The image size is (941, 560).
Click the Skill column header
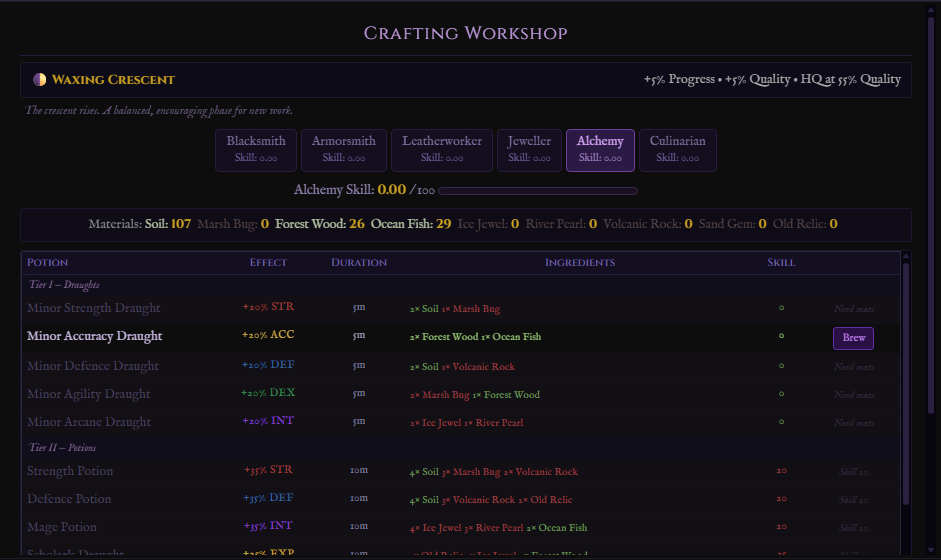[x=781, y=262]
